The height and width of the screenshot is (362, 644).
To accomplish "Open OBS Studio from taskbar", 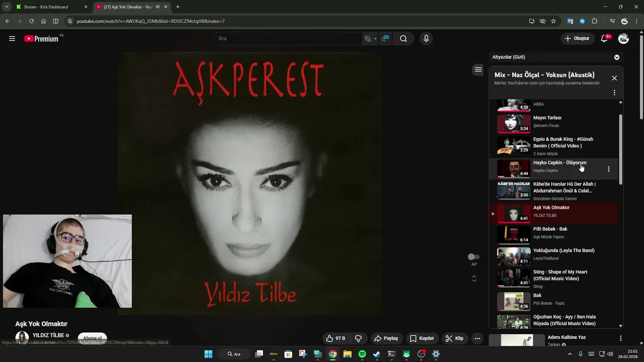I will pos(421,354).
